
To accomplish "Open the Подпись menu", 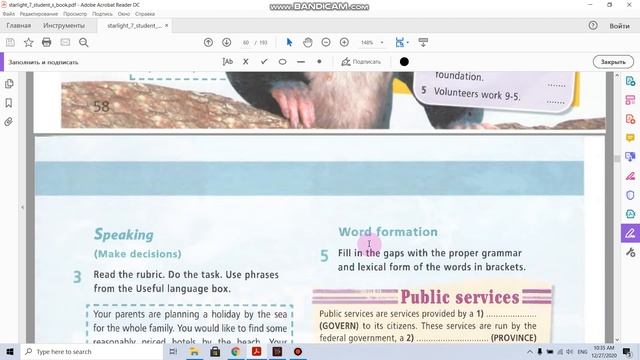I will click(102, 14).
